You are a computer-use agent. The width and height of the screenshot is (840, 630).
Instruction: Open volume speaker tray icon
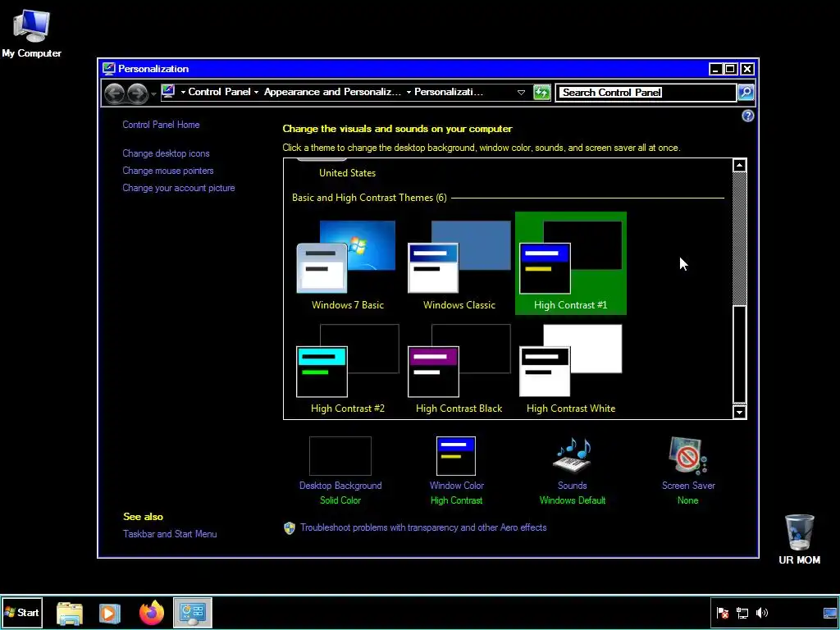pos(762,613)
